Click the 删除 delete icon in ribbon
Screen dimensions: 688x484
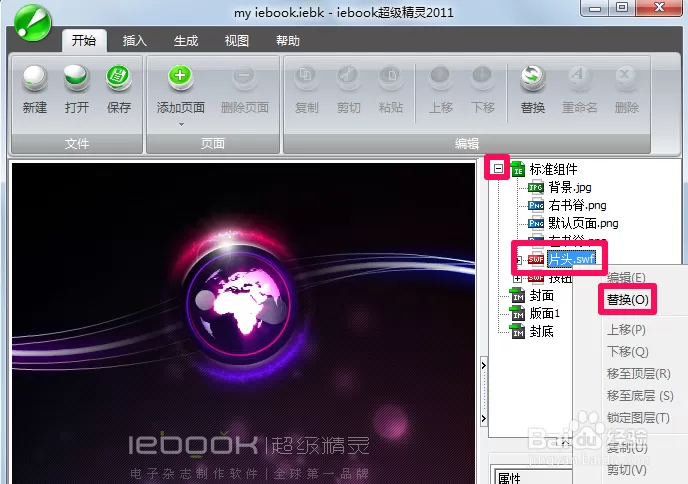(x=626, y=77)
